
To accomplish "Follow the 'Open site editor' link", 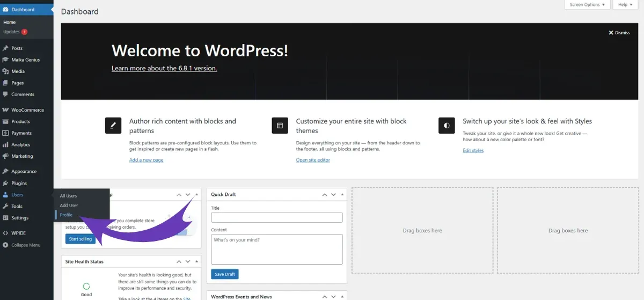I will (x=313, y=160).
